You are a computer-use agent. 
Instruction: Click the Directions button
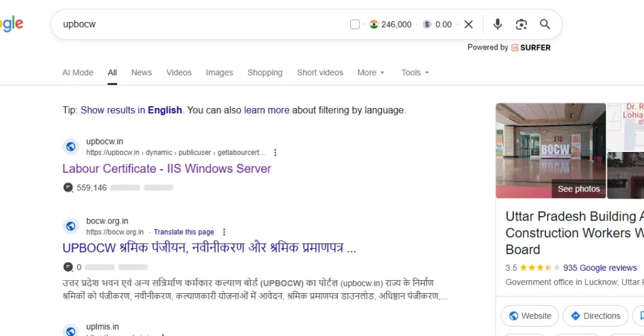595,316
